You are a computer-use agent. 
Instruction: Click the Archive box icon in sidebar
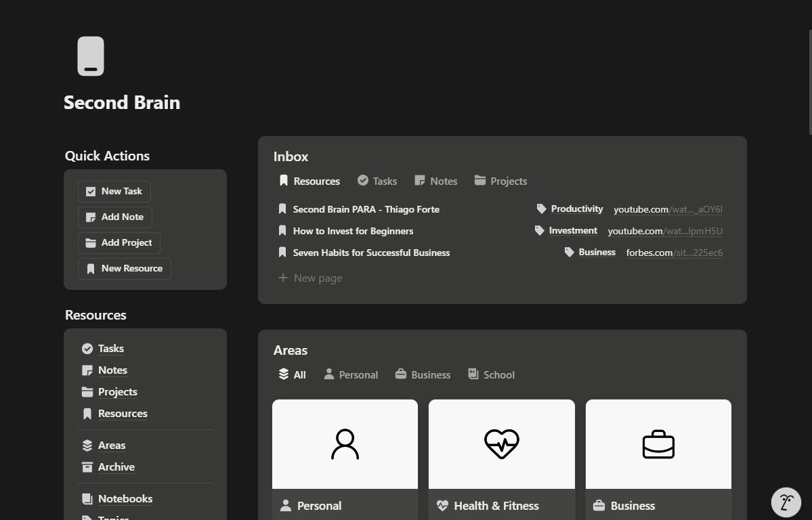[87, 467]
